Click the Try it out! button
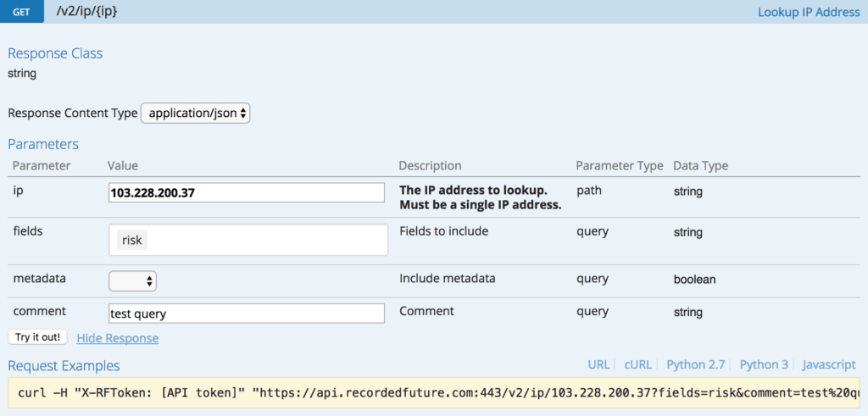Viewport: 868px width, 416px height. point(37,337)
